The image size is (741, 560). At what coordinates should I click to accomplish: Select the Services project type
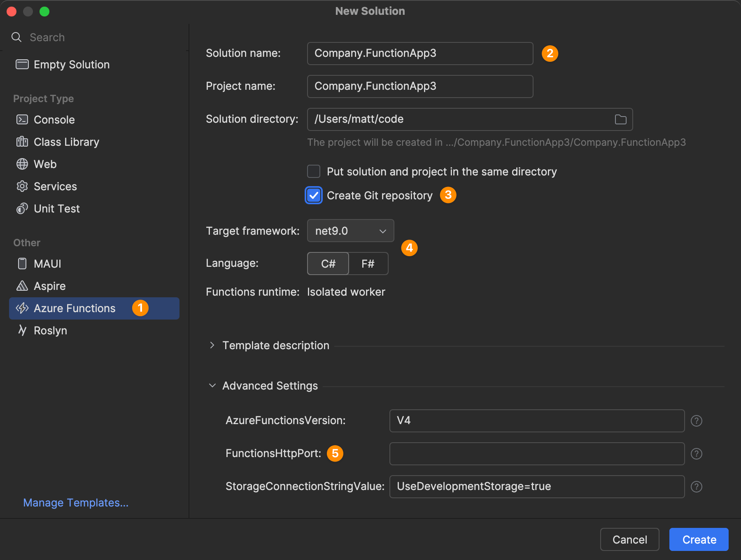click(x=55, y=186)
